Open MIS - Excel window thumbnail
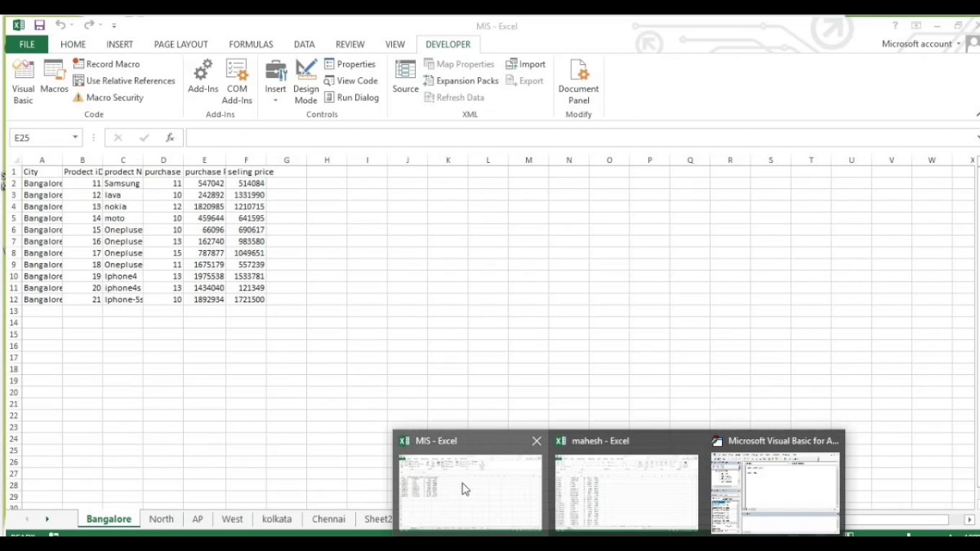This screenshot has width=980, height=551. click(470, 491)
